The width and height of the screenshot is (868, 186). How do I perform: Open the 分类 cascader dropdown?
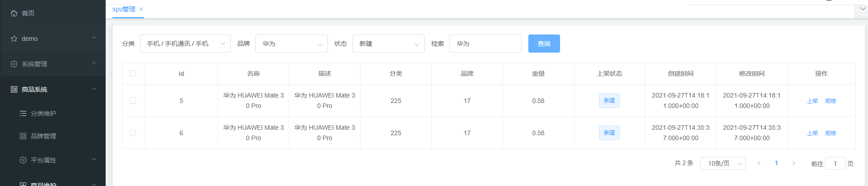[x=185, y=44]
